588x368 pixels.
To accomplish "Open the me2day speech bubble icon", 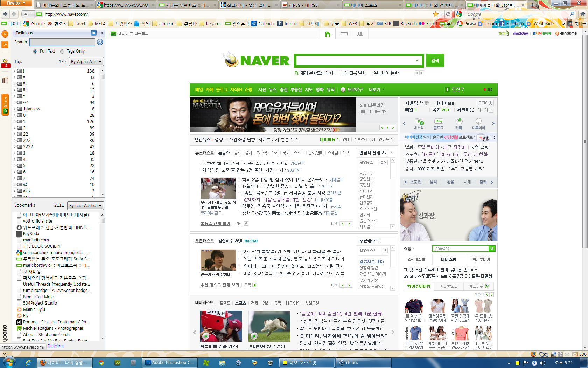I will point(478,123).
